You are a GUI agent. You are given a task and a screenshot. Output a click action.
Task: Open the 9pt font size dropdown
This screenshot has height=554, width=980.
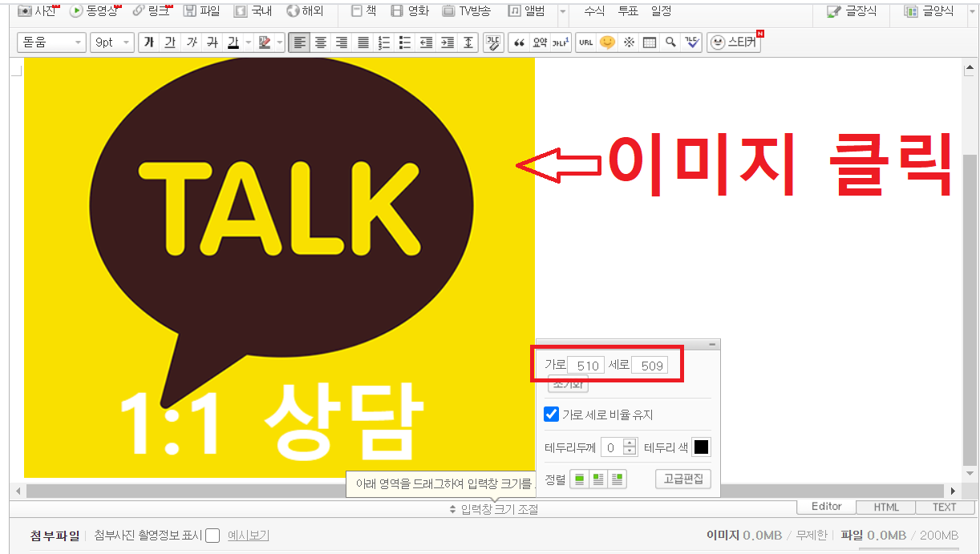[111, 42]
